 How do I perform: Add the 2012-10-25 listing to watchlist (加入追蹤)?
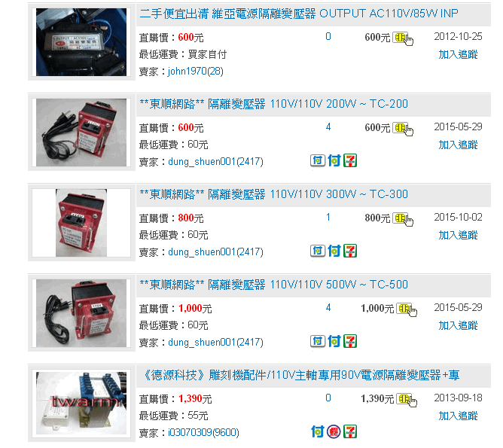[x=458, y=54]
